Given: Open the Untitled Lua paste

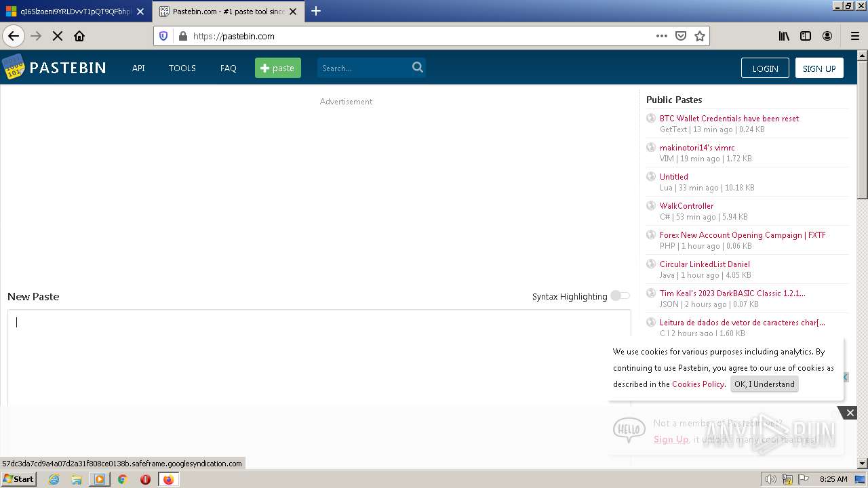Looking at the screenshot, I should point(673,176).
